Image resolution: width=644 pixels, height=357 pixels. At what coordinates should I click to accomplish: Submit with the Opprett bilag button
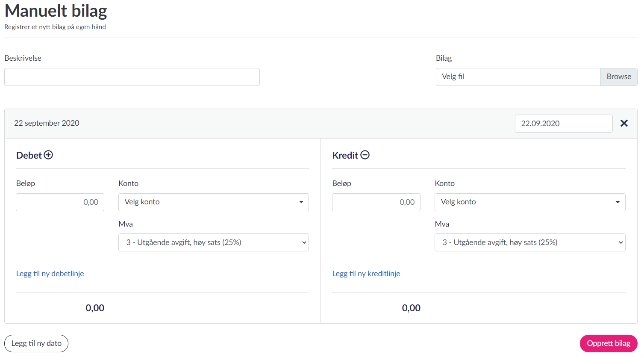tap(608, 343)
